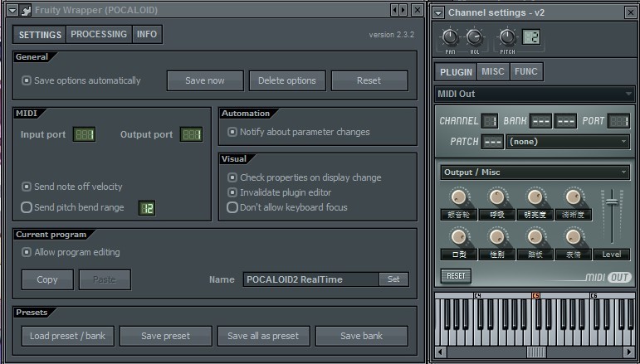Click the 口型 knob
The image size is (640, 364).
tap(459, 237)
